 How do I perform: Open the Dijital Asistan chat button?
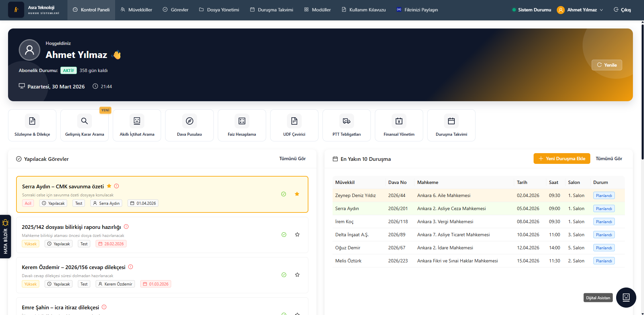[x=626, y=297]
